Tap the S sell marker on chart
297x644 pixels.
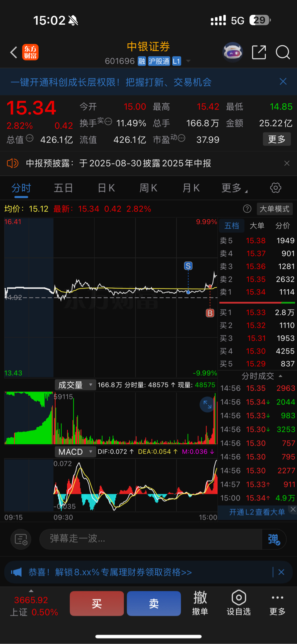(x=188, y=266)
